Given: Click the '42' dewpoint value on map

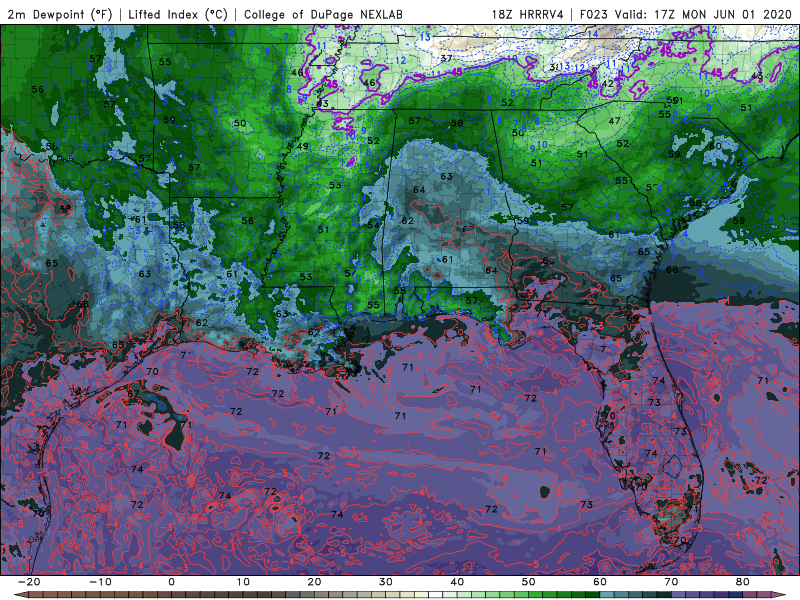Looking at the screenshot, I should [608, 83].
